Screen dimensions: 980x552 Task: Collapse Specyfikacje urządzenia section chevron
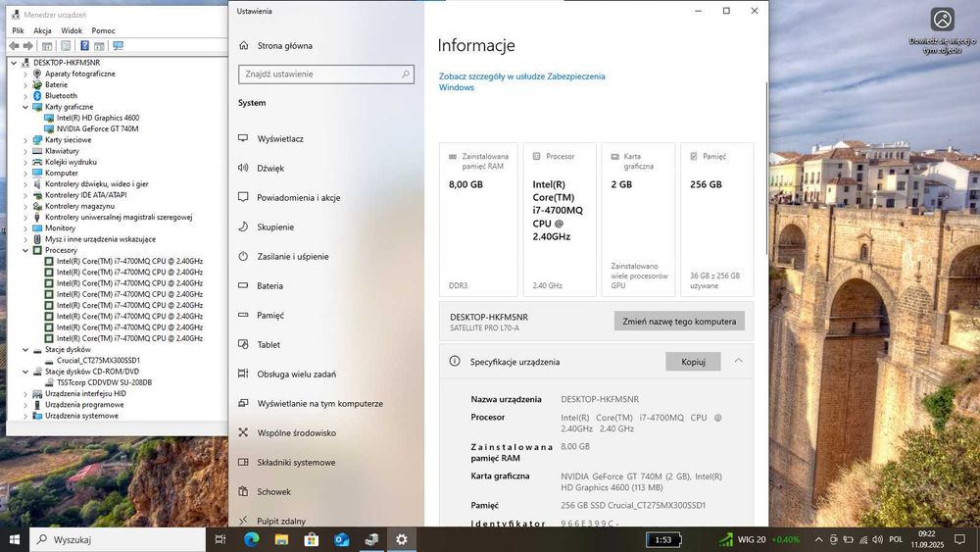(738, 361)
